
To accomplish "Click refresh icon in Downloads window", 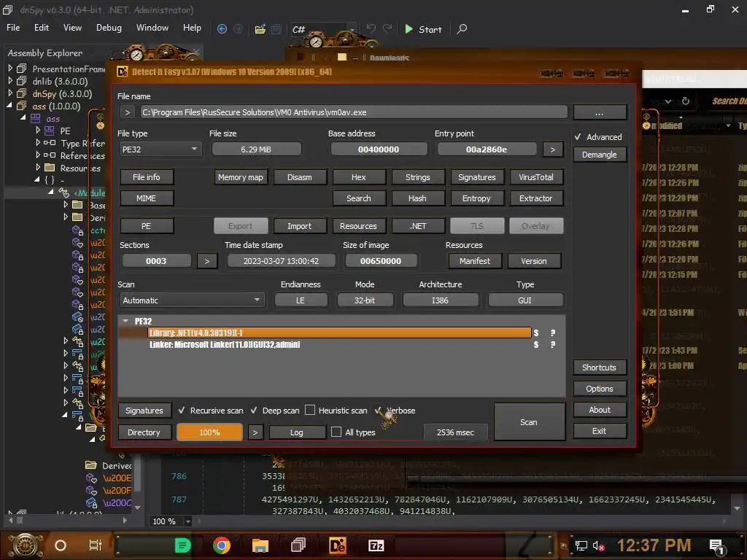I will [x=686, y=101].
